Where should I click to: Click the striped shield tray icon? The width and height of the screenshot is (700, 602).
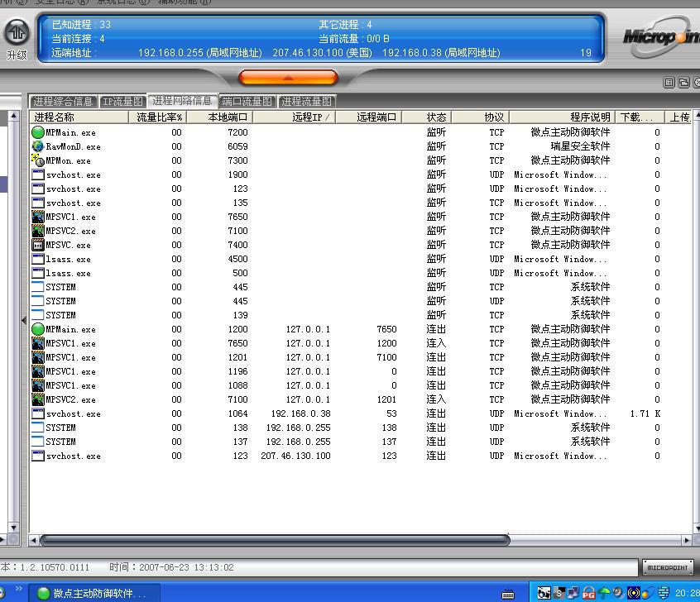point(664,593)
